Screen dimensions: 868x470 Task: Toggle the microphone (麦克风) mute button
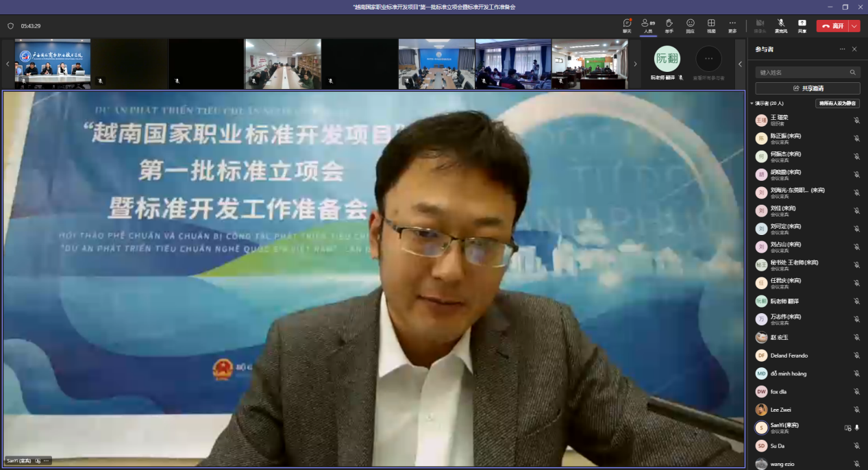781,25
